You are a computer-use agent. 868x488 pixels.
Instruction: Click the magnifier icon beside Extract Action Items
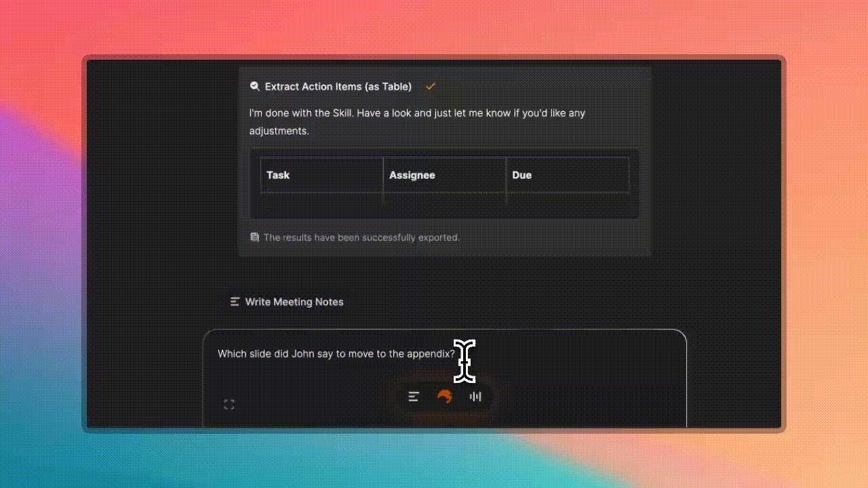click(255, 86)
